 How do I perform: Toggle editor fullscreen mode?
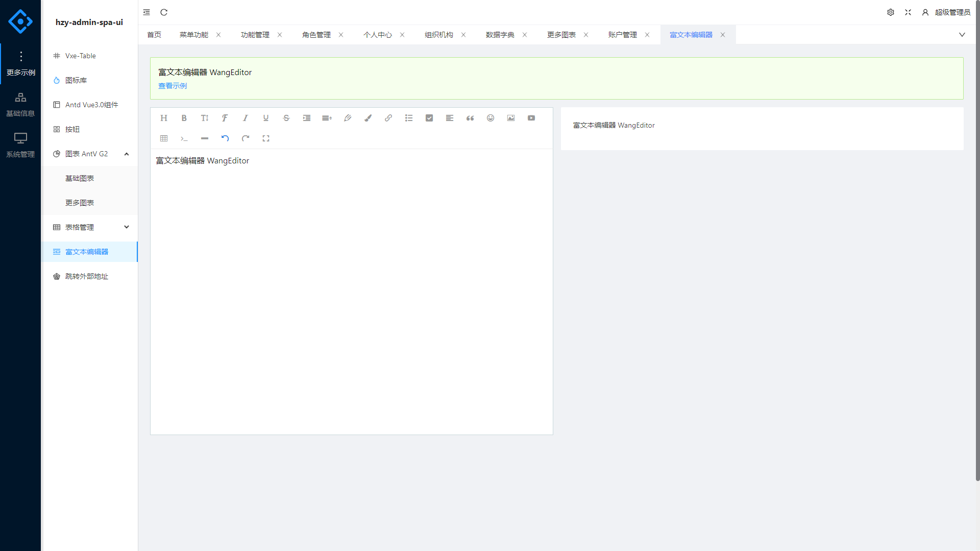[266, 138]
